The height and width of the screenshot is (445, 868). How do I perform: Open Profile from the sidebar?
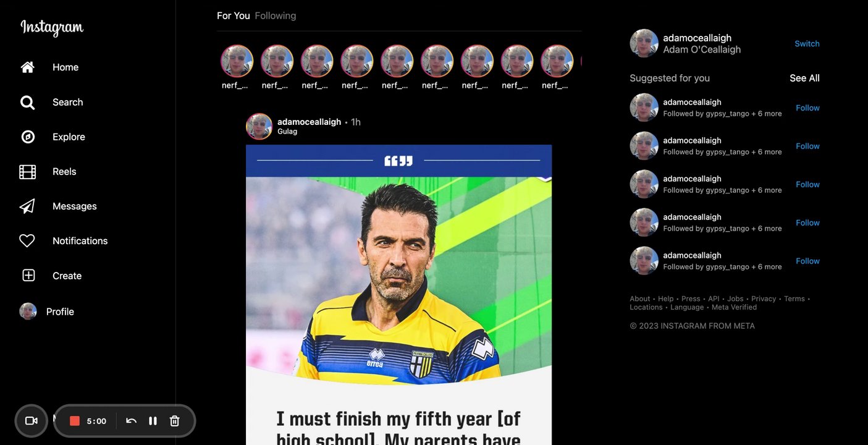(47, 311)
